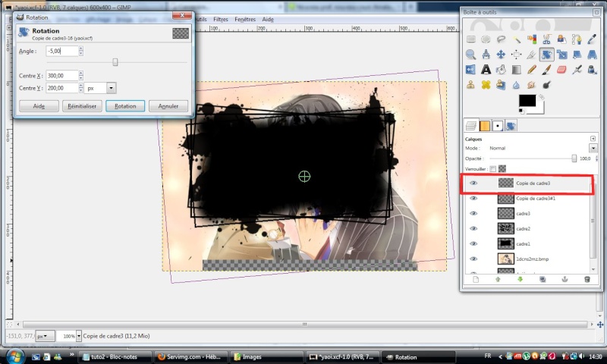607x364 pixels.
Task: Toggle visibility of cadre1 layer
Action: [473, 243]
